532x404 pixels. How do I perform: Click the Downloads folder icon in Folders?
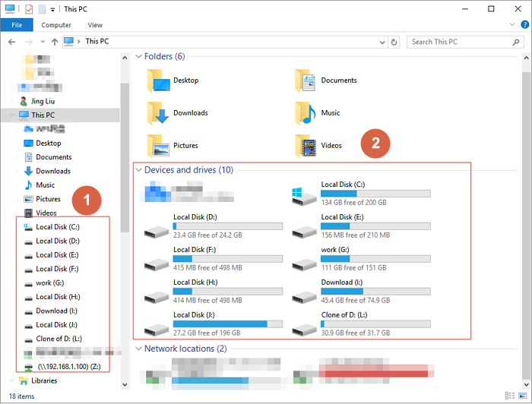tap(158, 113)
